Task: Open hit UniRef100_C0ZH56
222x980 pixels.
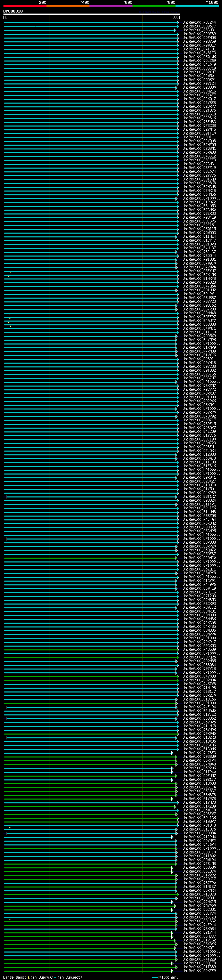Action: (199, 38)
